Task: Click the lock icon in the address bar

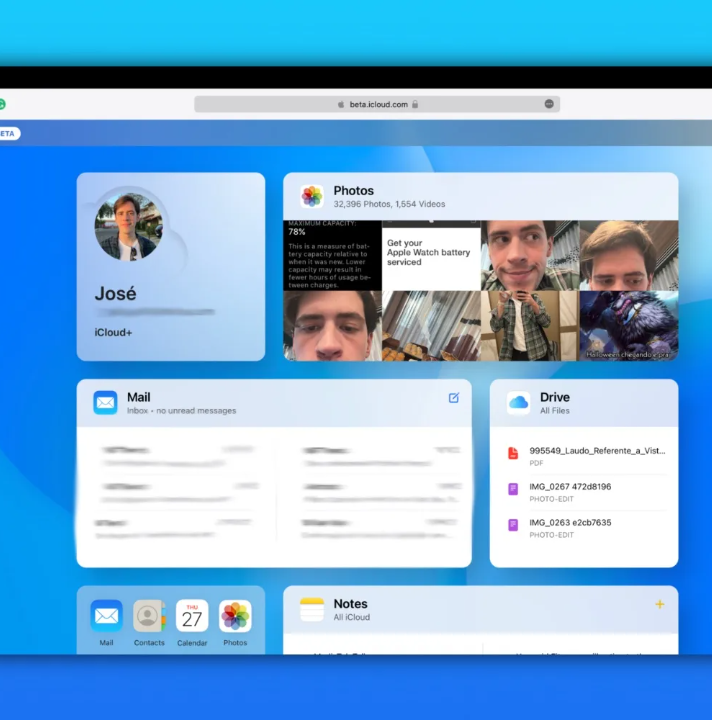Action: [x=415, y=104]
